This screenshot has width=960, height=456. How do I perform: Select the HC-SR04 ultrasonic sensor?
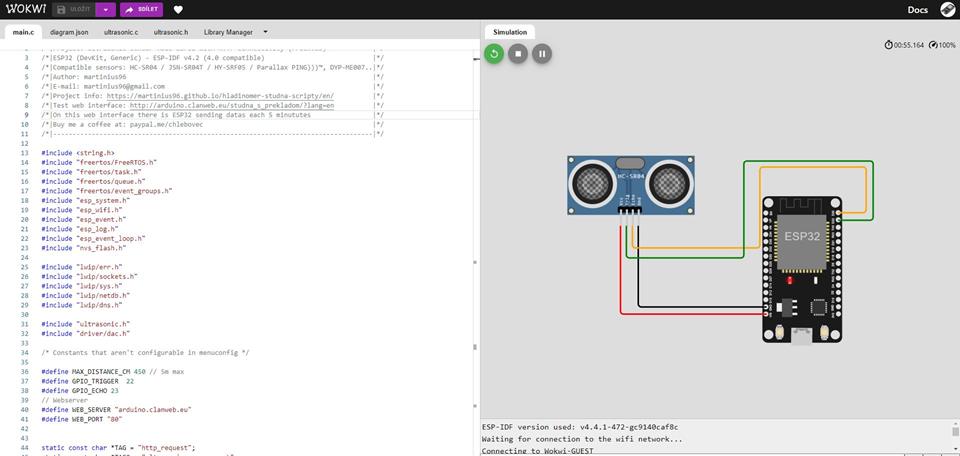pos(629,183)
